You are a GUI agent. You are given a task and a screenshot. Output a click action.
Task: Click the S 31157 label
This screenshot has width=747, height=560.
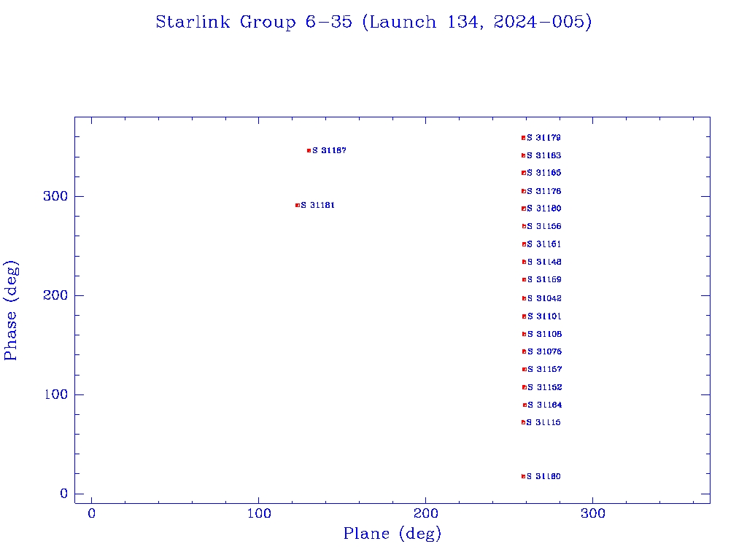click(x=544, y=369)
